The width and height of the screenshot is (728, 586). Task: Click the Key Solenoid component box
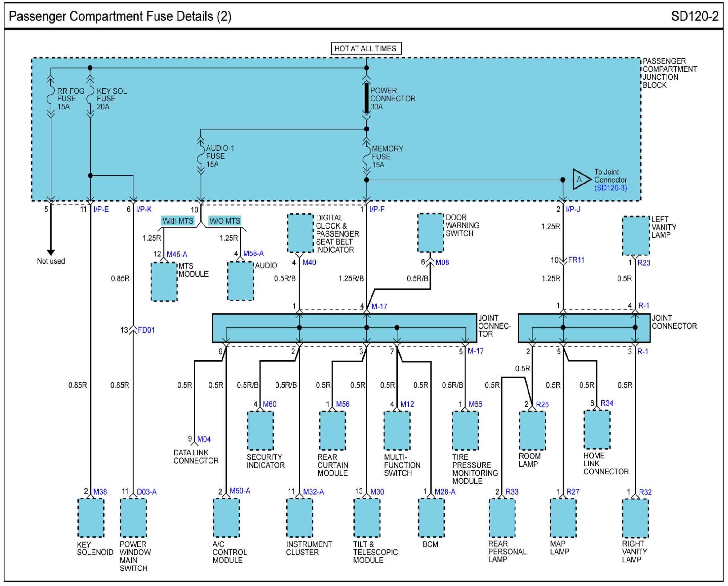point(91,517)
